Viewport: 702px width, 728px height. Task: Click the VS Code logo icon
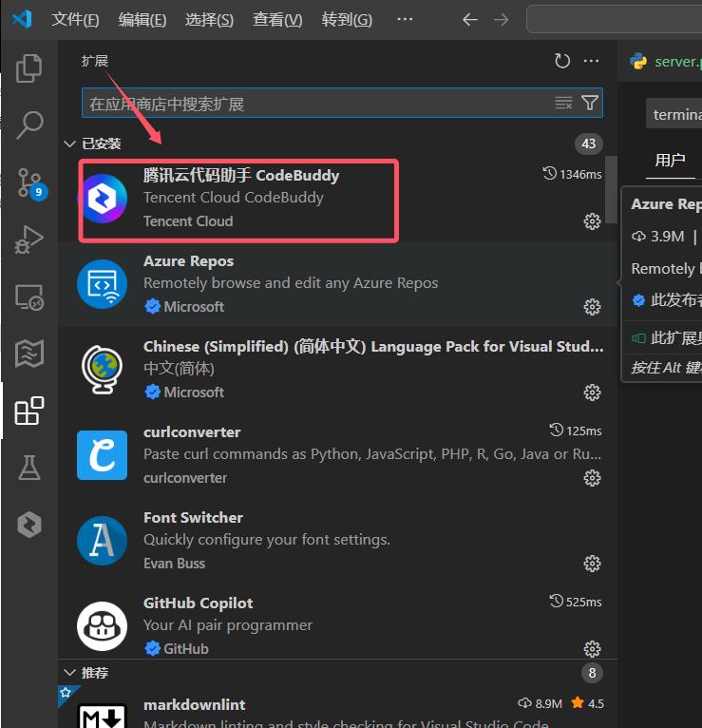pyautogui.click(x=22, y=19)
